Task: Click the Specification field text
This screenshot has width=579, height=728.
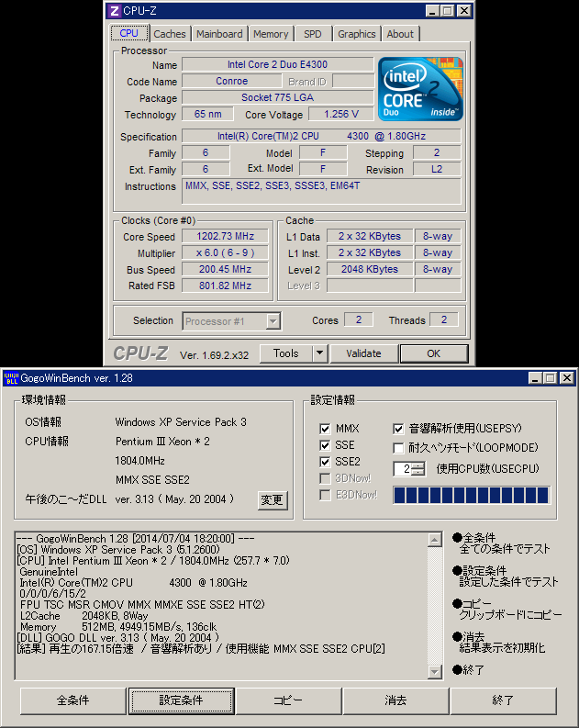Action: click(321, 136)
